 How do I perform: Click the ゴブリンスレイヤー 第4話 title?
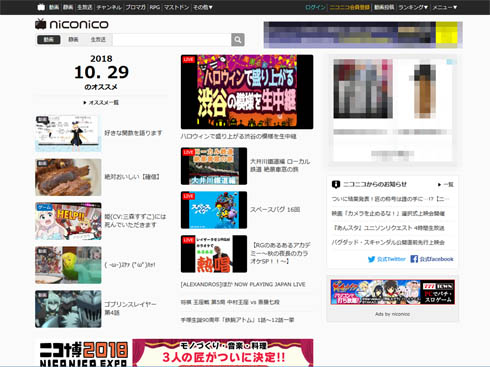(130, 308)
